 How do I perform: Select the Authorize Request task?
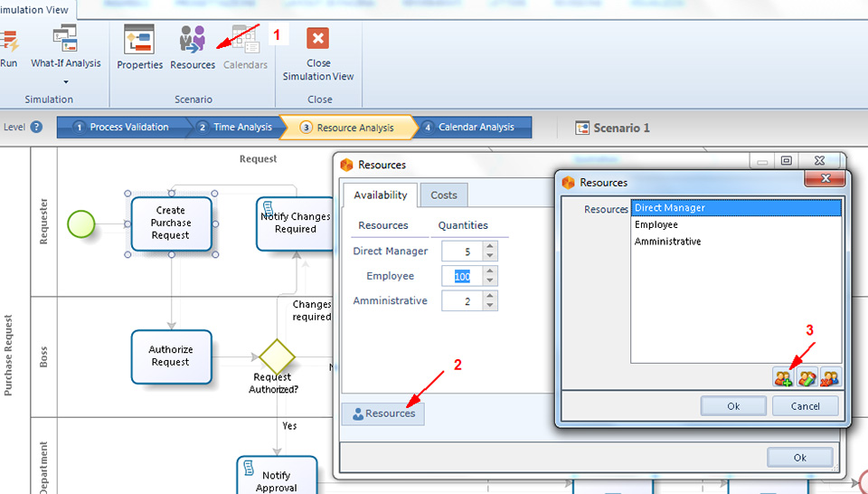coord(171,356)
